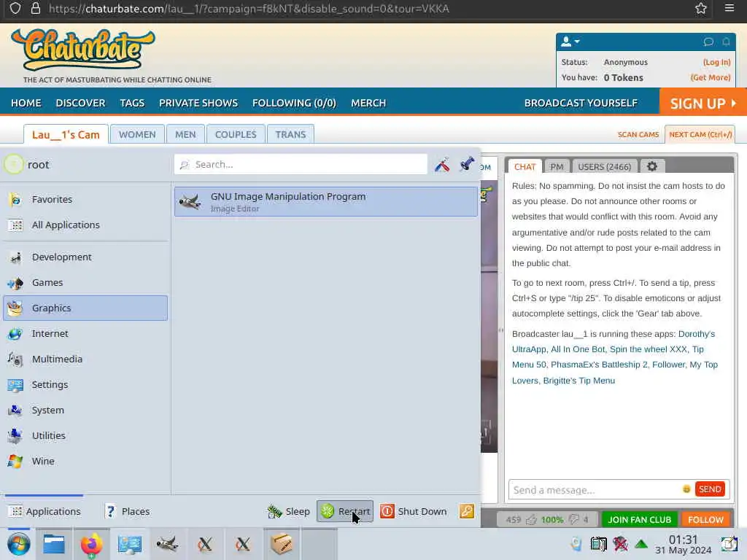Click show desktop icon at tray end
The image size is (747, 560).
[729, 544]
